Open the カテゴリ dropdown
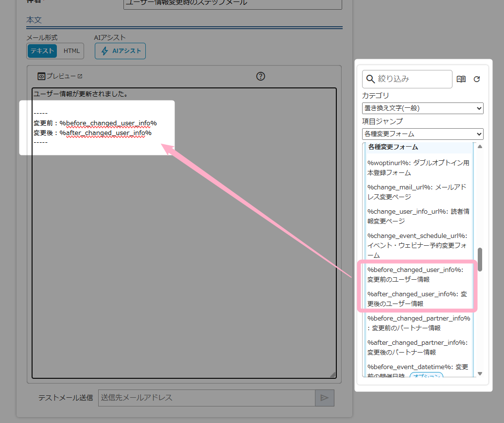This screenshot has height=423, width=504. click(x=422, y=108)
